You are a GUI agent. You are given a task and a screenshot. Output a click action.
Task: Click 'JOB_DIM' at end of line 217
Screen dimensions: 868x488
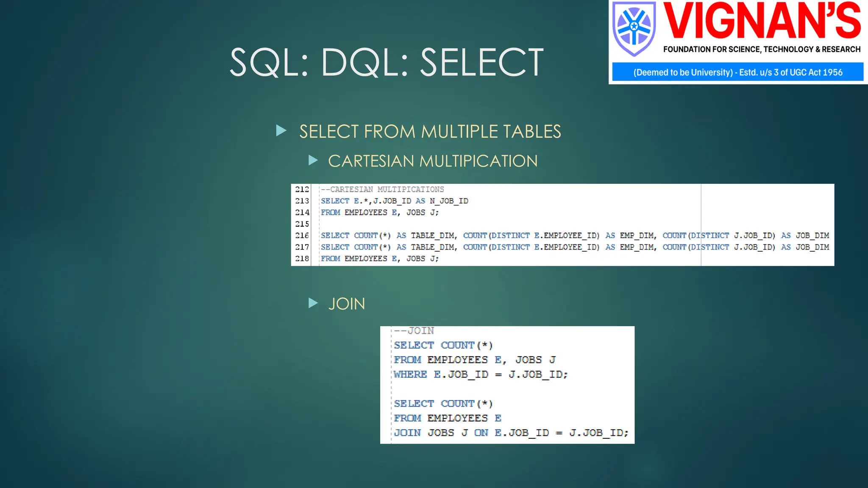pos(812,247)
